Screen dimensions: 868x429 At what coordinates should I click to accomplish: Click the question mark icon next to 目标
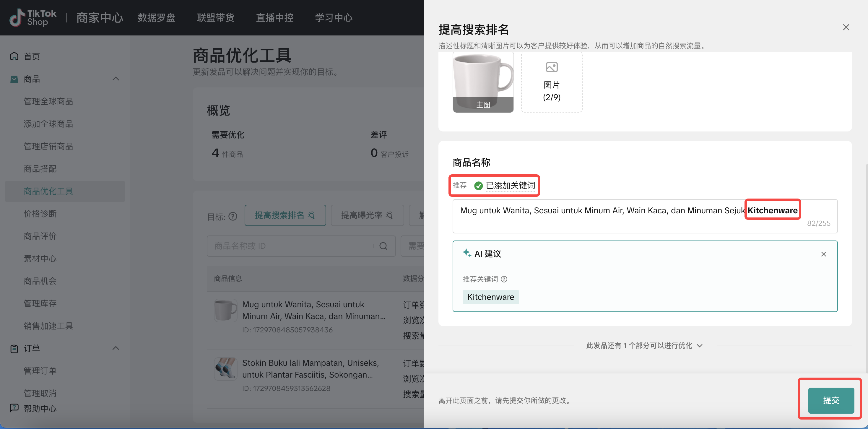[x=233, y=216]
